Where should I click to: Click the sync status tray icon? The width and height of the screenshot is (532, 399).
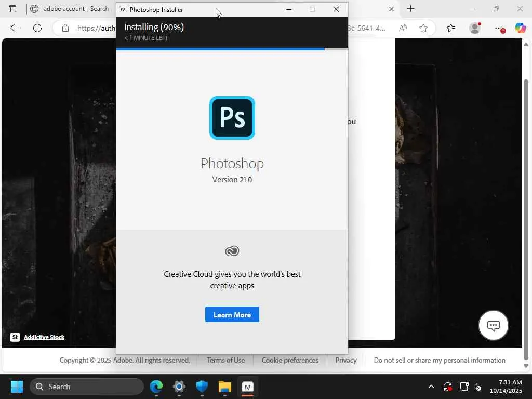[x=447, y=387]
